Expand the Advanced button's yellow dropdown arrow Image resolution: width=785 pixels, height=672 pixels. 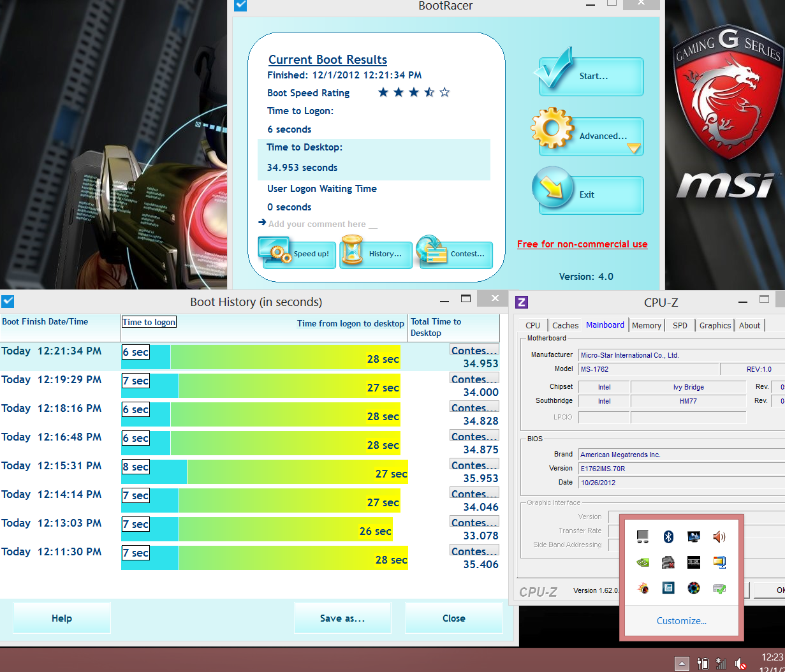(x=633, y=149)
